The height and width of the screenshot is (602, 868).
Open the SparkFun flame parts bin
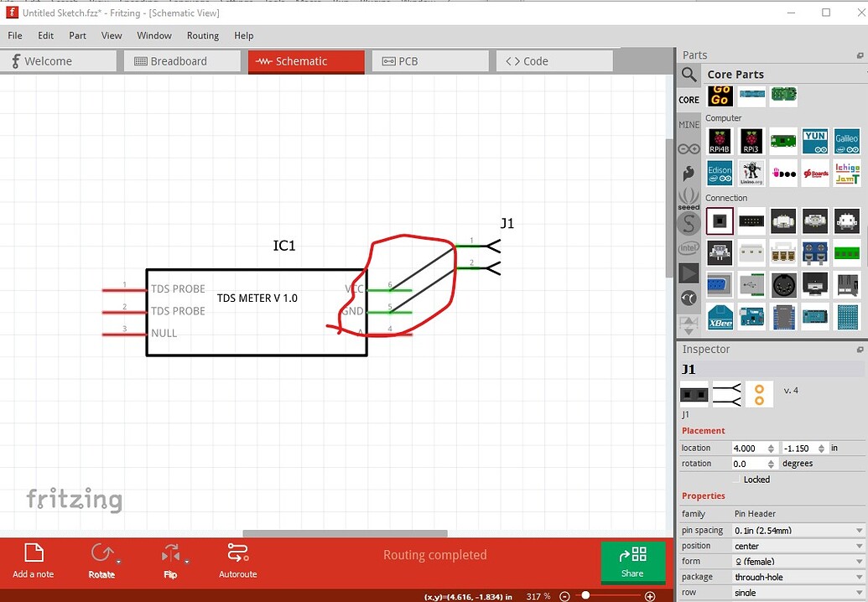coord(689,174)
